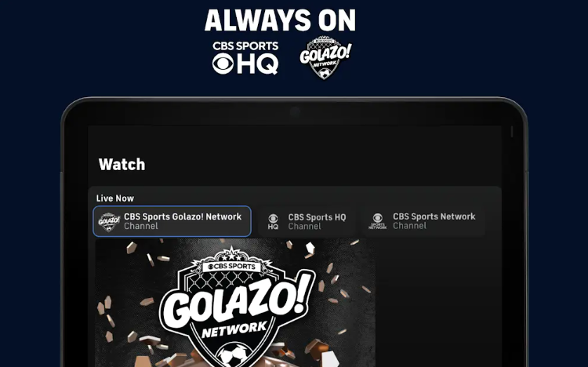Image resolution: width=588 pixels, height=367 pixels.
Task: Click the Golazo shield icon in the Live Now row
Action: [109, 222]
